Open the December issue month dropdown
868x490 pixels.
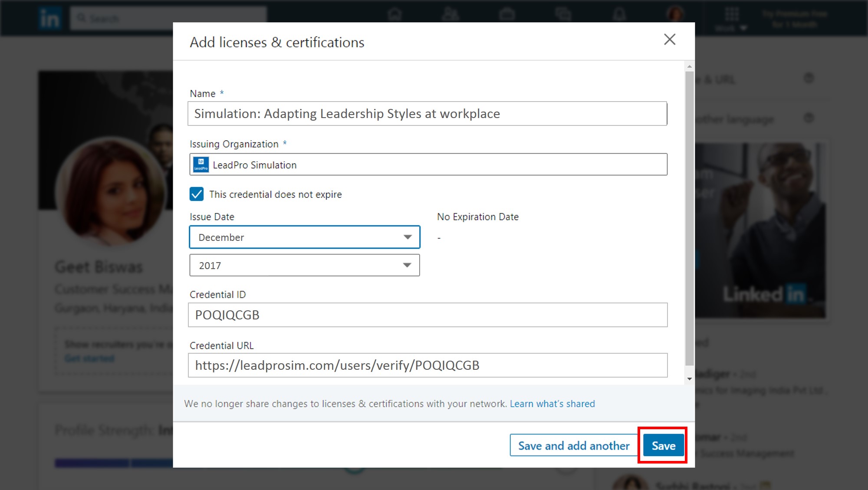click(305, 237)
